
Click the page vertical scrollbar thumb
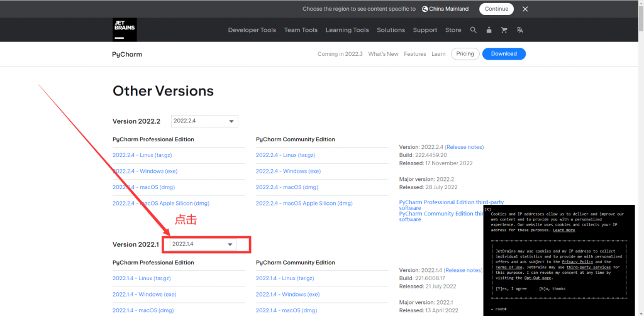pos(641,18)
